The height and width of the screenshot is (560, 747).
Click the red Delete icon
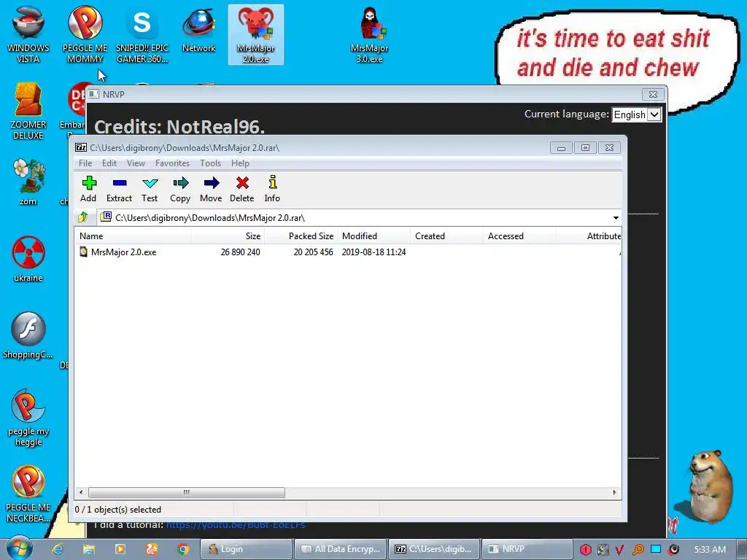click(x=242, y=189)
